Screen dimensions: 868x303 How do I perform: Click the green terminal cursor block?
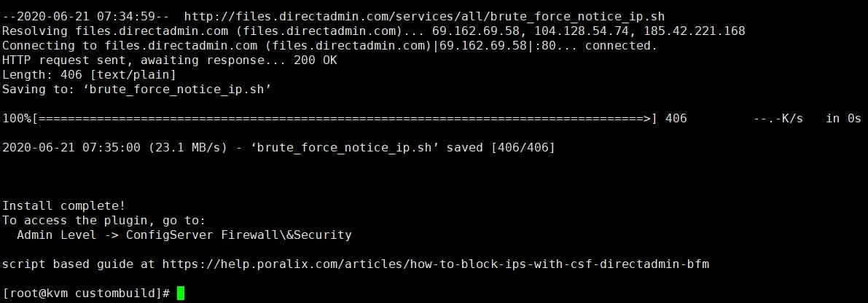[x=181, y=293]
